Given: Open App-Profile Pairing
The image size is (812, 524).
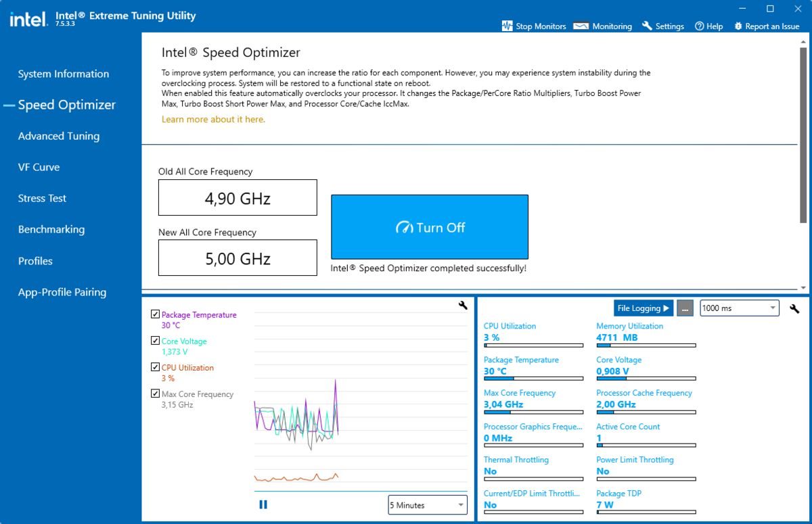Looking at the screenshot, I should [x=62, y=292].
